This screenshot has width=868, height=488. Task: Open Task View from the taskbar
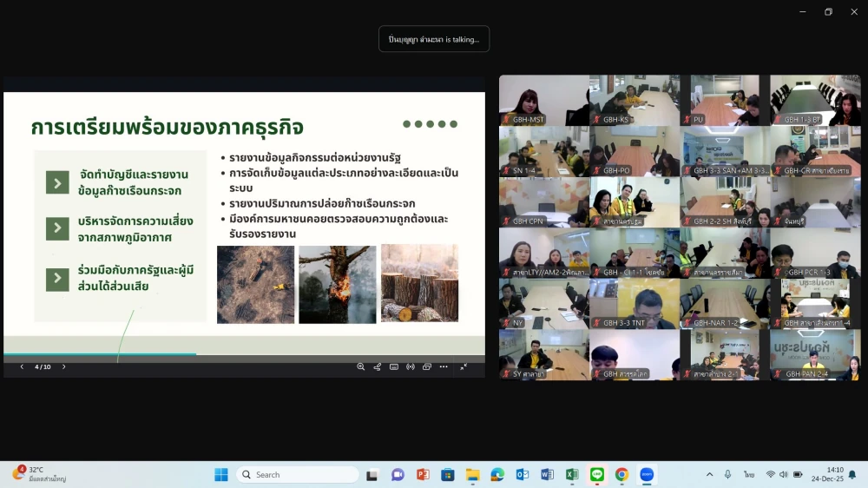(x=372, y=475)
